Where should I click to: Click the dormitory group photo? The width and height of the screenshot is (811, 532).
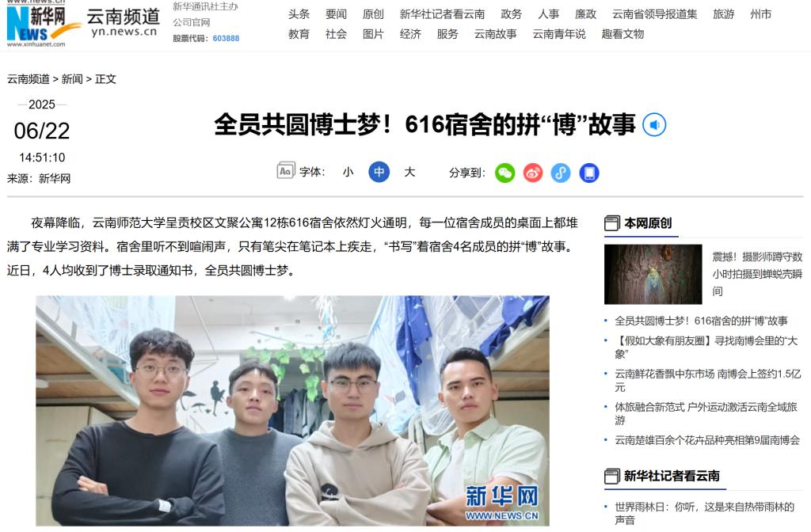[x=292, y=411]
